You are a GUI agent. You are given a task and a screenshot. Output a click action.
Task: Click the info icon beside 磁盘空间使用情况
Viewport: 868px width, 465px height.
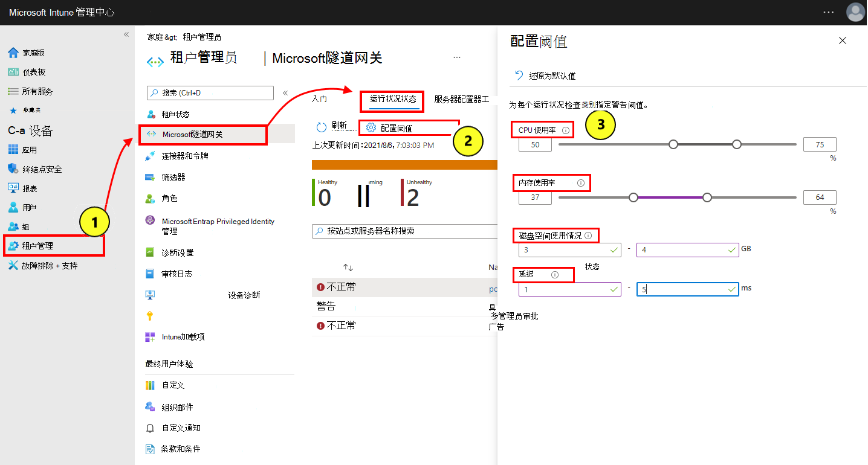point(588,235)
